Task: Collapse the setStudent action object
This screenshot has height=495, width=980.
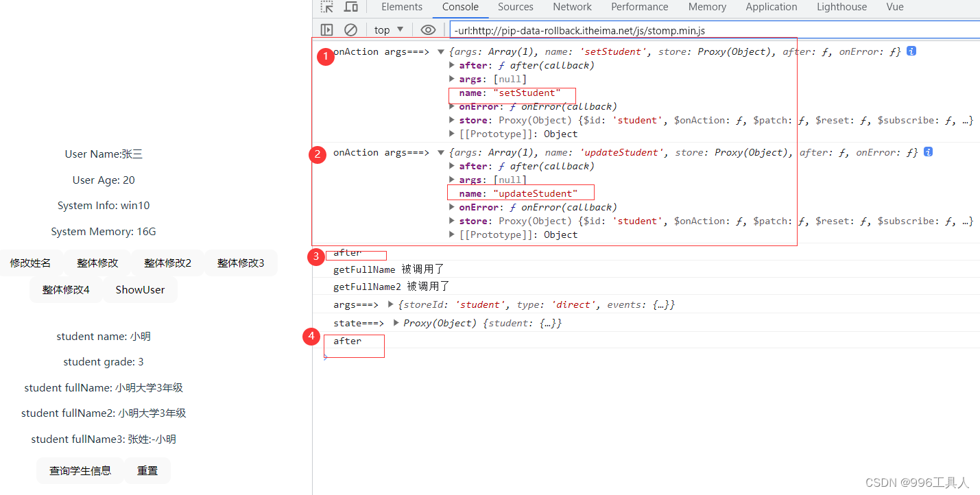Action: (x=441, y=51)
